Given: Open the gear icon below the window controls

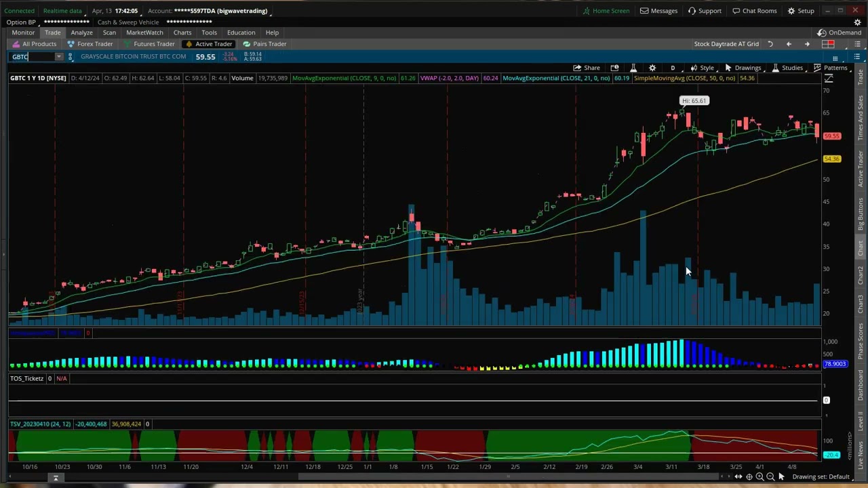Looking at the screenshot, I should pyautogui.click(x=857, y=22).
